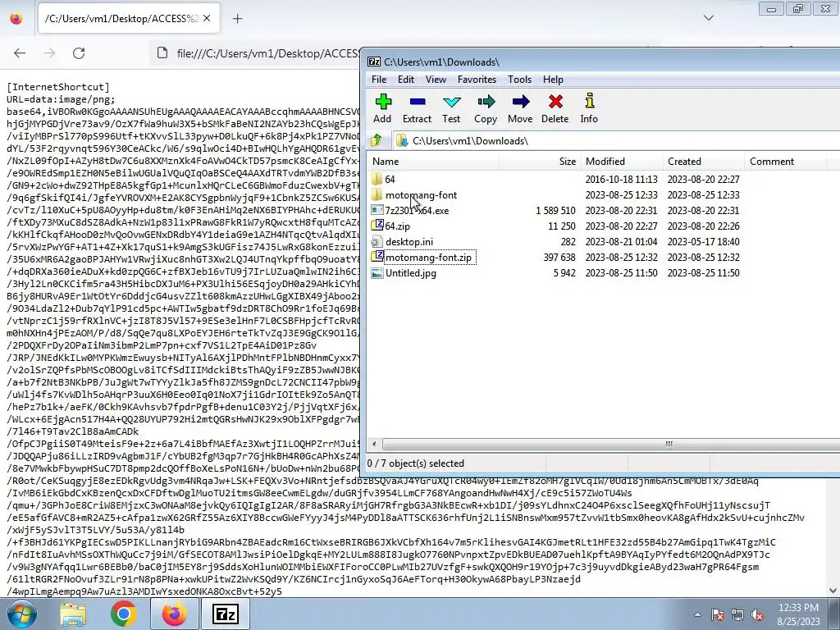The height and width of the screenshot is (630, 840).
Task: Click the 7-Zip title bar icon
Action: 374,62
